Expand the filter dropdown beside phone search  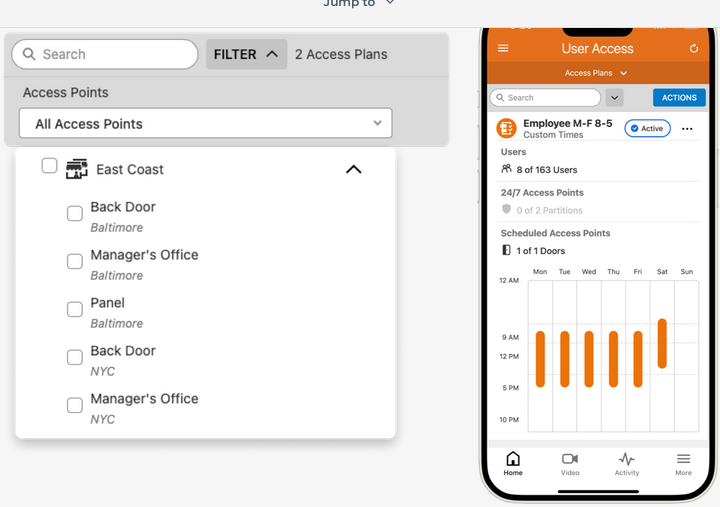click(x=615, y=98)
